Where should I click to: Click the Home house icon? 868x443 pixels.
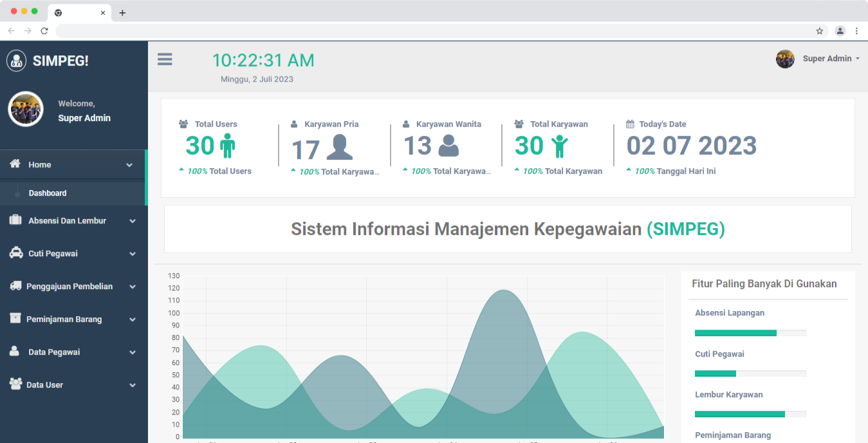click(x=15, y=164)
